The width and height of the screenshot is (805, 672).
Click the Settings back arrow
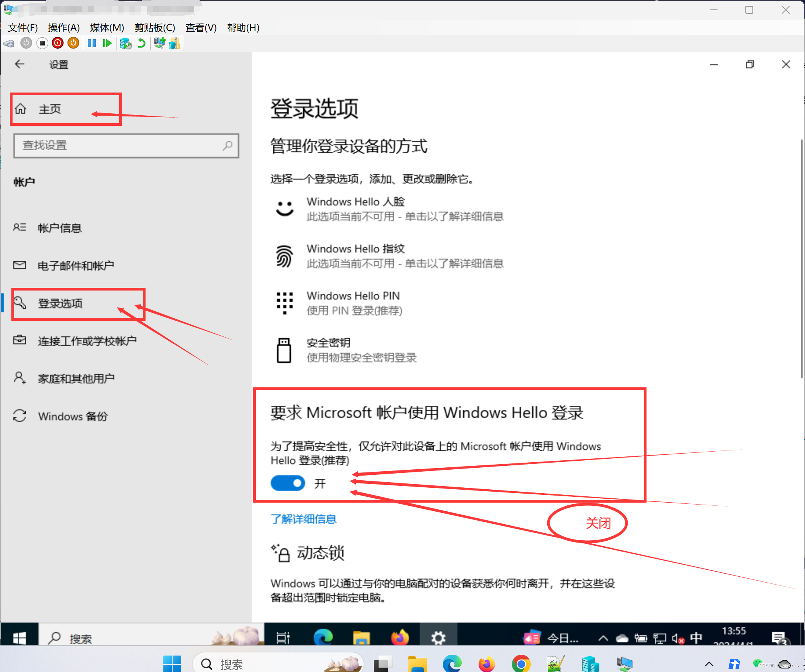20,64
